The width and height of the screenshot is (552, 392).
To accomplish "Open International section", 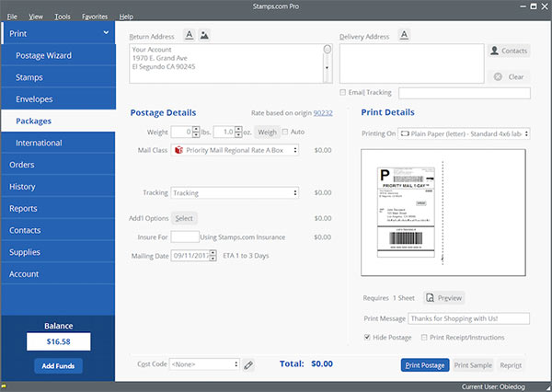I will coord(59,143).
